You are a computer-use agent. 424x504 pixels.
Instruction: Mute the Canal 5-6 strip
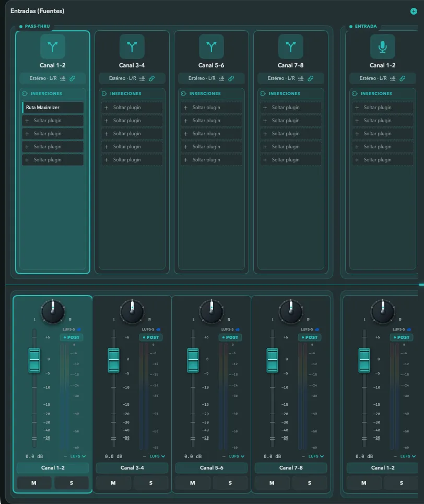pyautogui.click(x=193, y=483)
